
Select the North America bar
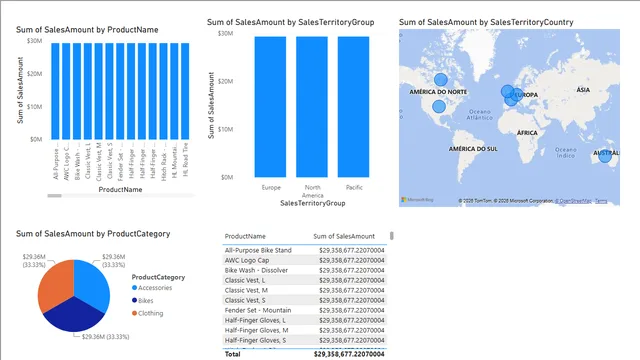pyautogui.click(x=312, y=107)
